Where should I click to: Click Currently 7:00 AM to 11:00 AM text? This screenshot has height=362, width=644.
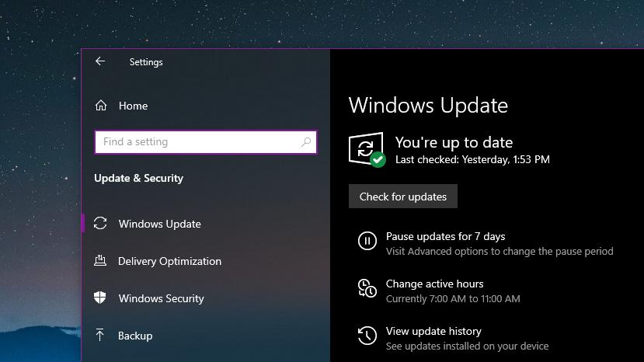tap(453, 299)
